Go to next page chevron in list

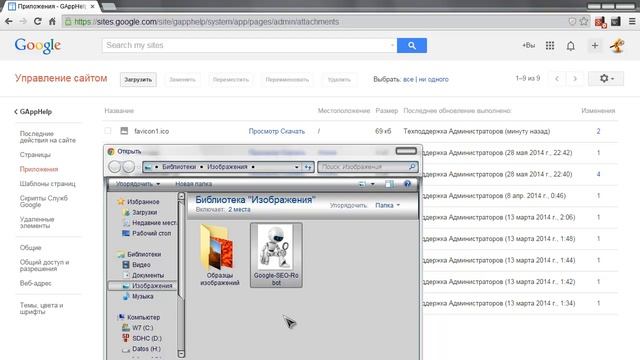point(575,78)
